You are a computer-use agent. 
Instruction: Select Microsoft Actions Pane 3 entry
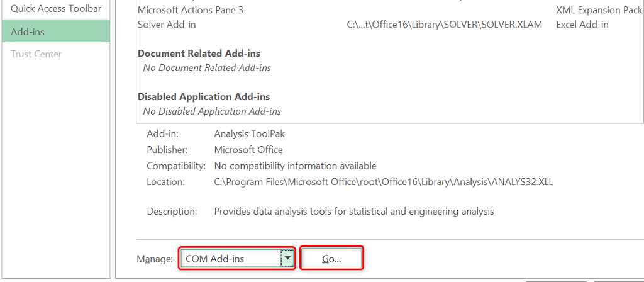click(x=191, y=10)
